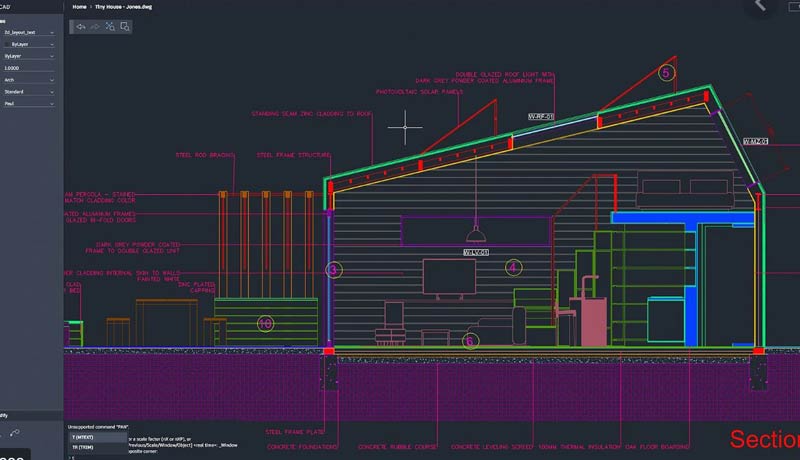Screen dimensions: 800x460
Task: Select the pendant lamp in the drawing
Action: pyautogui.click(x=476, y=235)
